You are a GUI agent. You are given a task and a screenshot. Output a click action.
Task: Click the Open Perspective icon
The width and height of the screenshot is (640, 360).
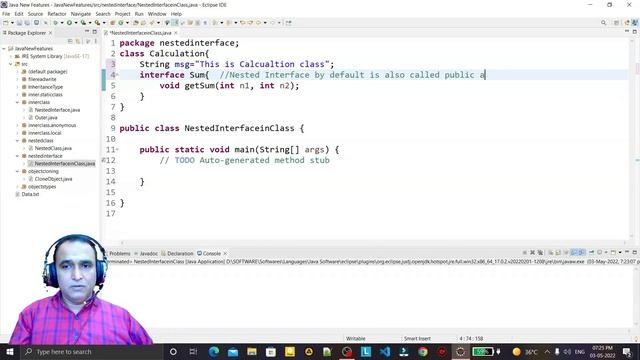click(617, 23)
